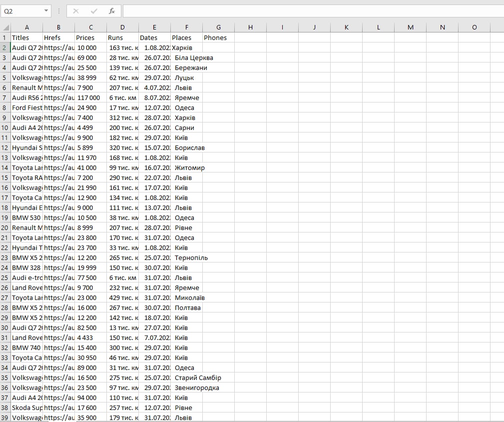Select the run cell 312 тис. км

(x=122, y=117)
